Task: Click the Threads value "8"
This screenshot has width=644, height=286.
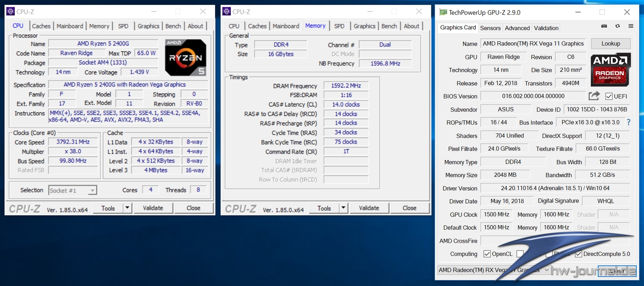Action: tap(198, 190)
